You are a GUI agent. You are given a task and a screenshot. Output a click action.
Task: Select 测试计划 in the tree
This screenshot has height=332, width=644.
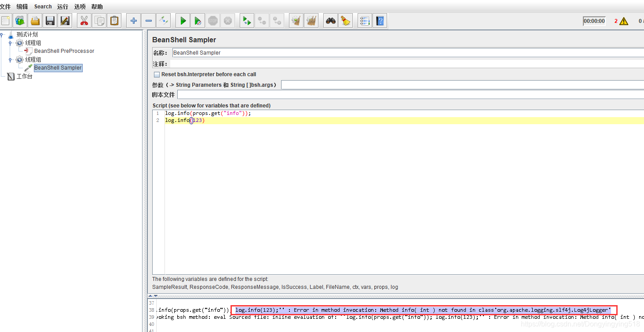pos(27,34)
